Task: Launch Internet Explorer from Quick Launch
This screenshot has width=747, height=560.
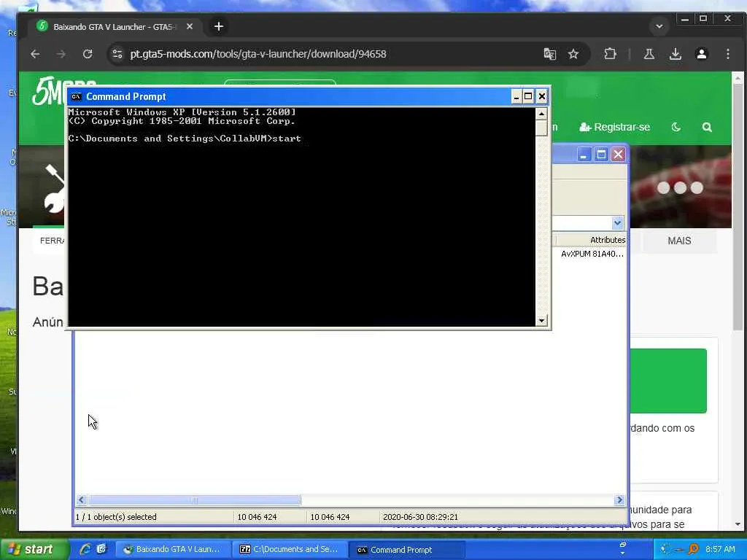Action: [85, 549]
